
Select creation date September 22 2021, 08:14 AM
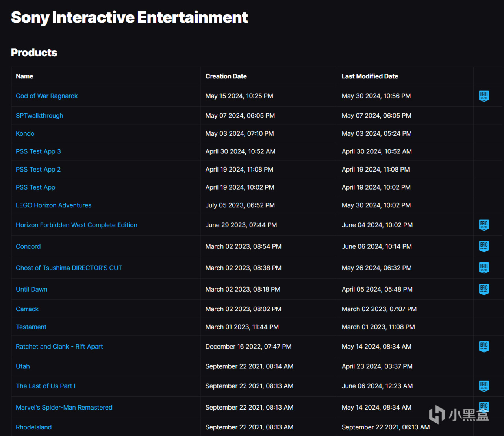[x=249, y=366]
